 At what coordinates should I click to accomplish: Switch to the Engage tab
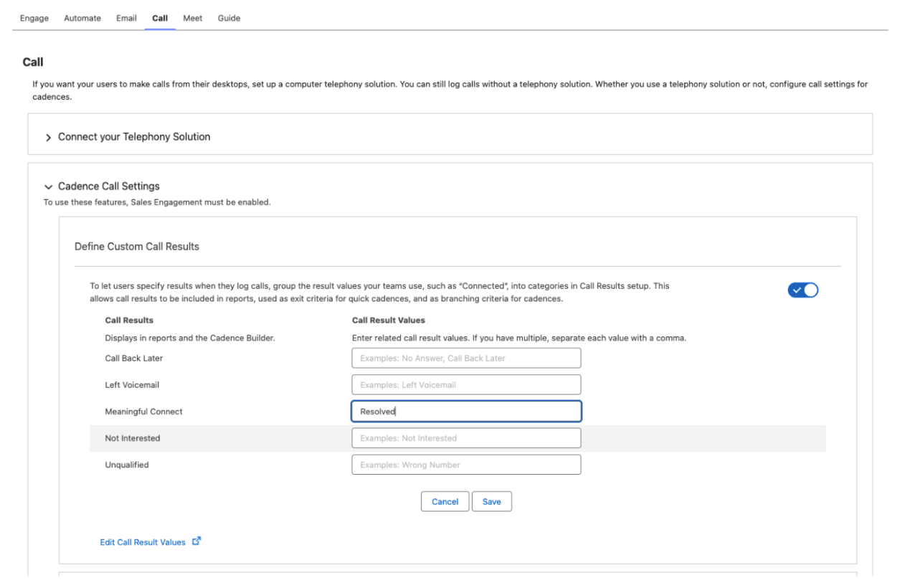34,18
